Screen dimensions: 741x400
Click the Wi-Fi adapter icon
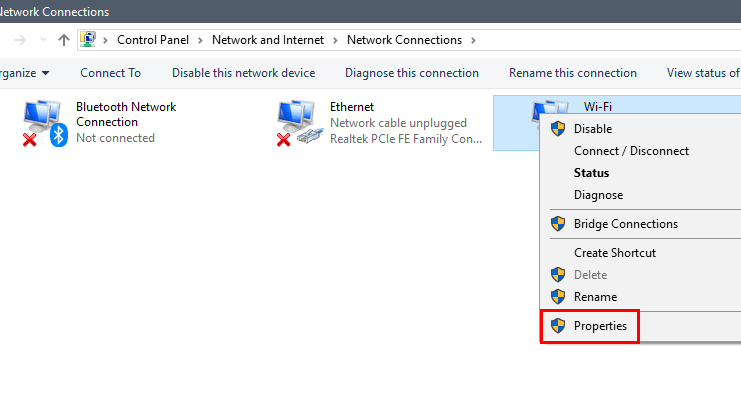[x=550, y=108]
